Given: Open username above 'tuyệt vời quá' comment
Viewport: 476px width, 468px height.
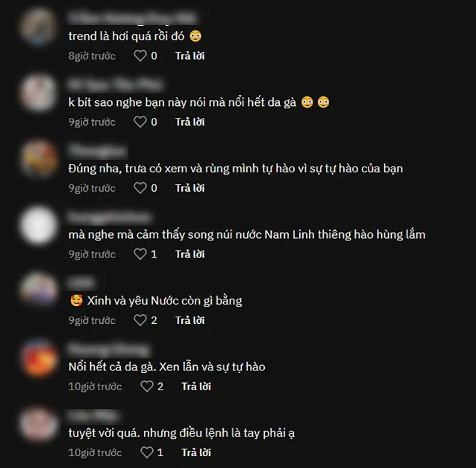Looking at the screenshot, I should pos(93,416).
